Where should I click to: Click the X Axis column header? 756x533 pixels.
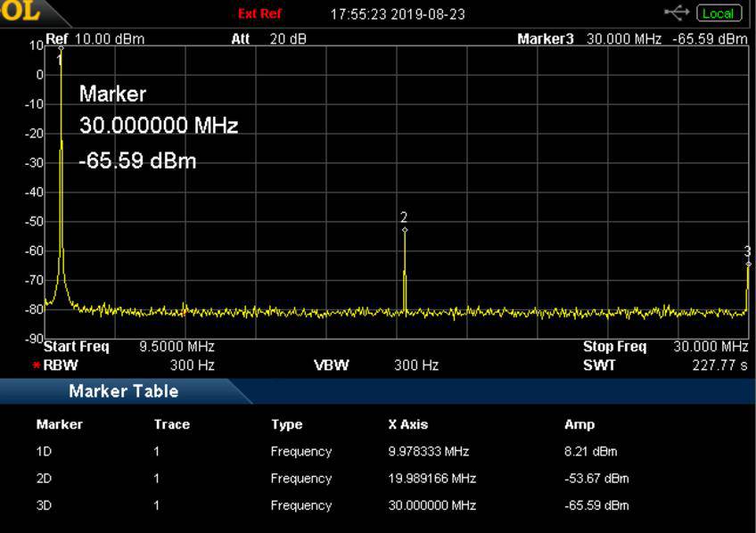408,424
